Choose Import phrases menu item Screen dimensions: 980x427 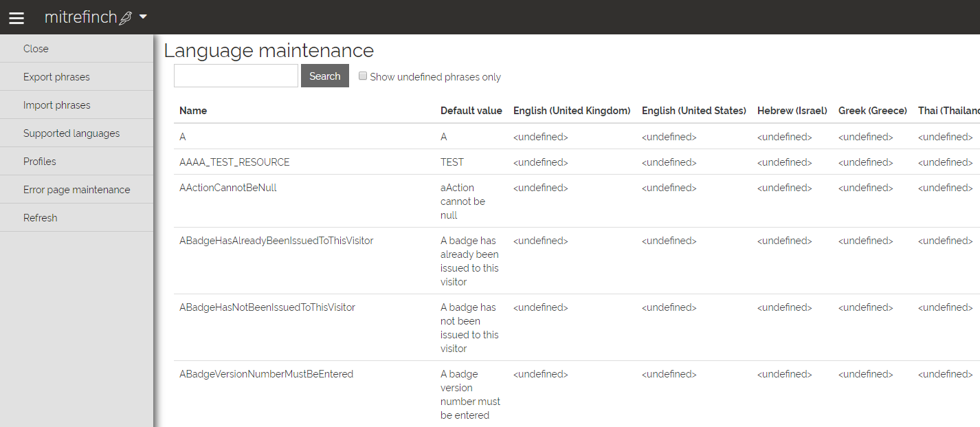tap(57, 105)
